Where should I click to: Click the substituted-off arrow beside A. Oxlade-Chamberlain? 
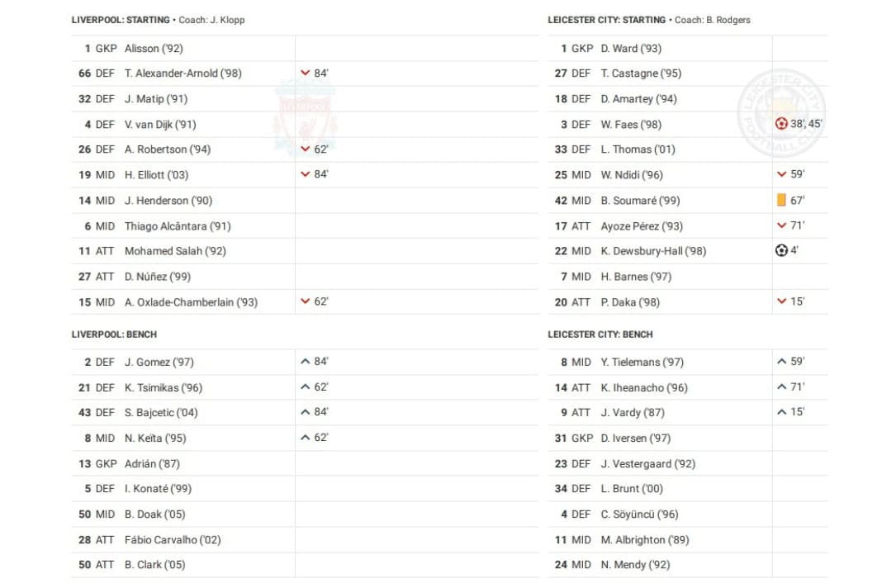306,301
